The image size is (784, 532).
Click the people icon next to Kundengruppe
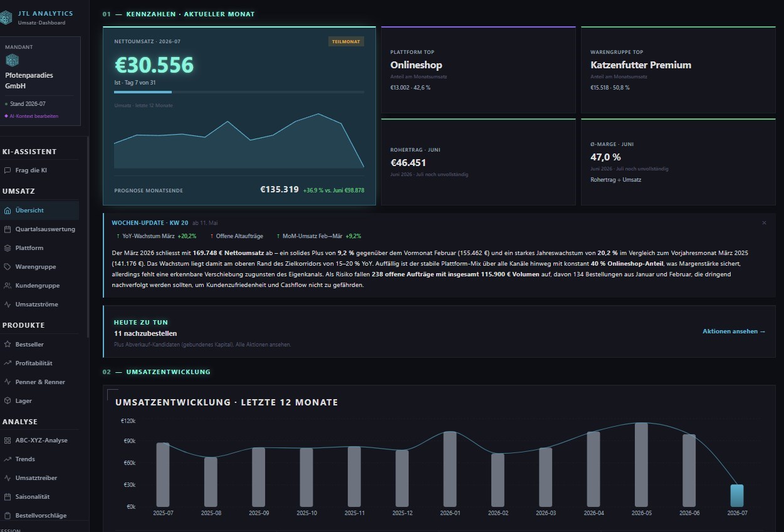click(x=8, y=286)
